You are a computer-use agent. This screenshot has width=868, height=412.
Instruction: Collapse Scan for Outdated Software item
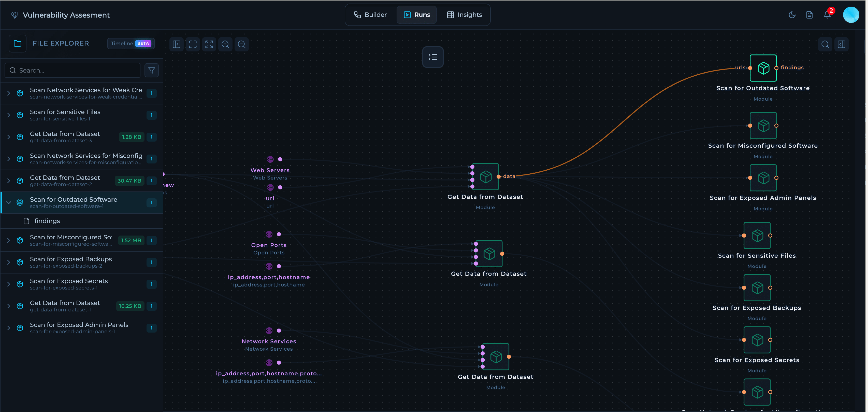coord(9,202)
